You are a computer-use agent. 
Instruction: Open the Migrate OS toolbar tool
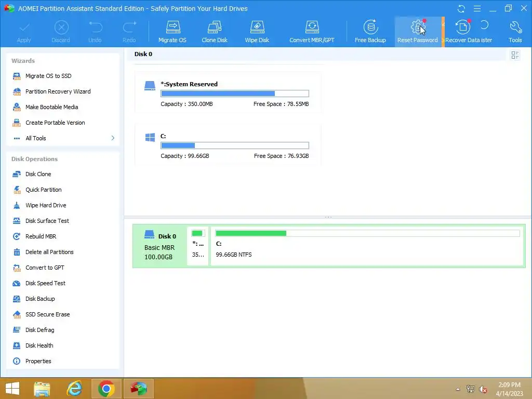click(172, 32)
